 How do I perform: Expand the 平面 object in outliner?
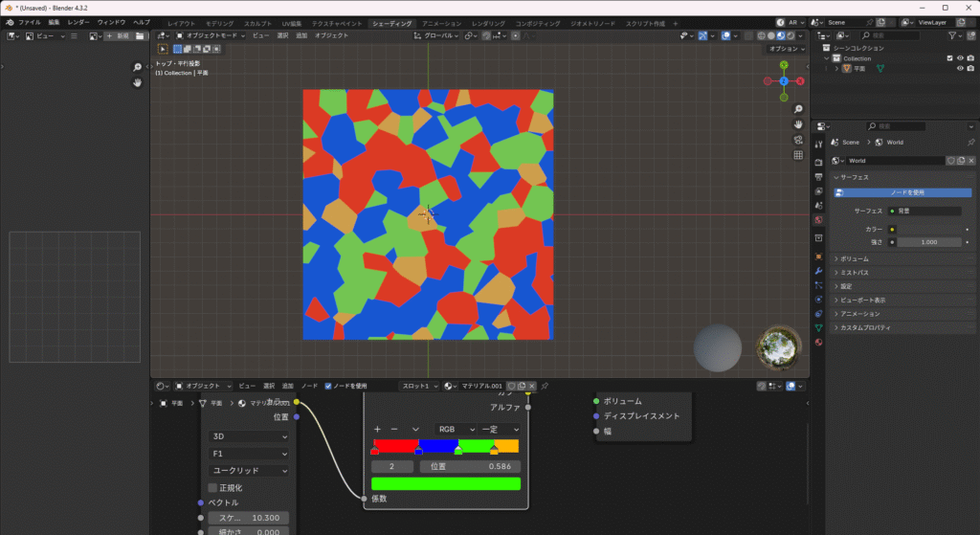click(836, 69)
